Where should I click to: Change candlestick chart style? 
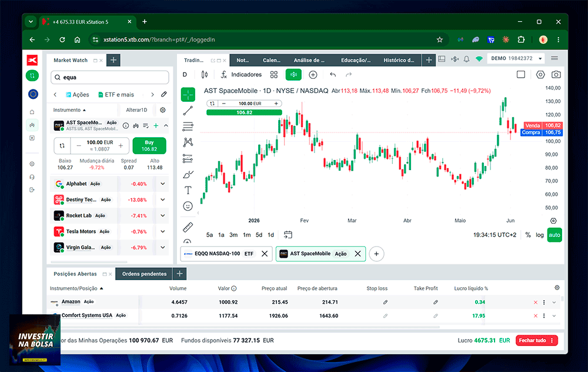205,75
